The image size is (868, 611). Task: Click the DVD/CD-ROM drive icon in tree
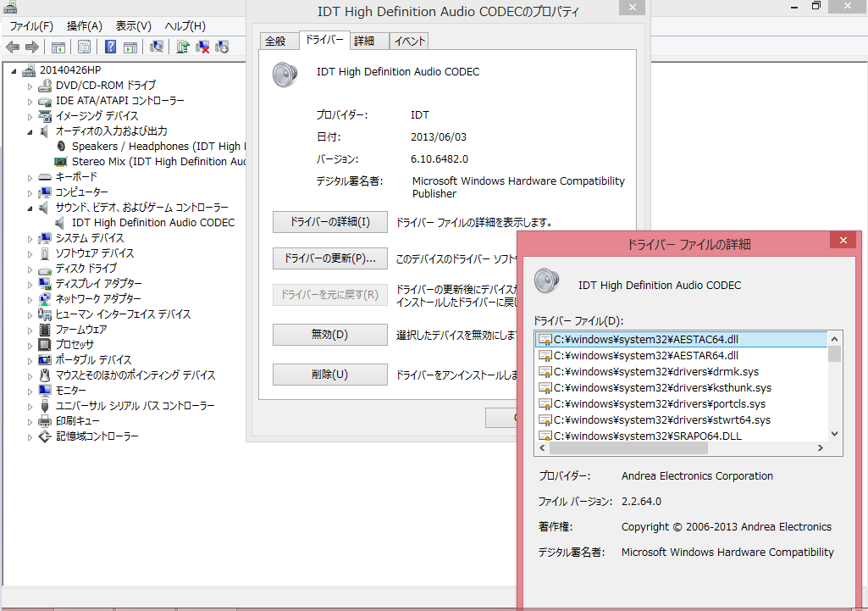coord(45,86)
